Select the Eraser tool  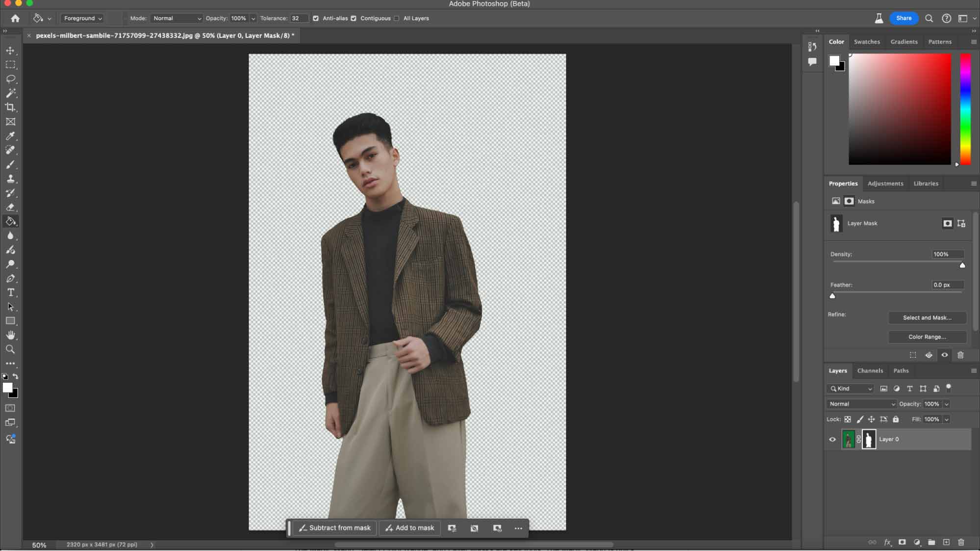(x=10, y=207)
